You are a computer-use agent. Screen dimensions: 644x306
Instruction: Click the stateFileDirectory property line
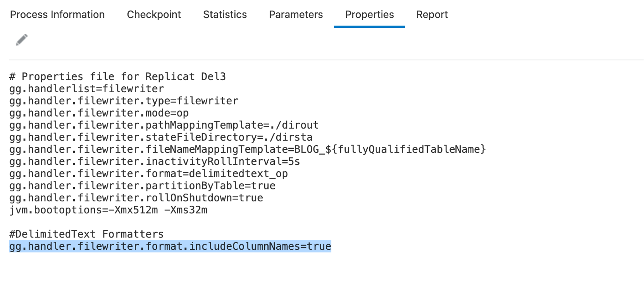[x=160, y=137]
